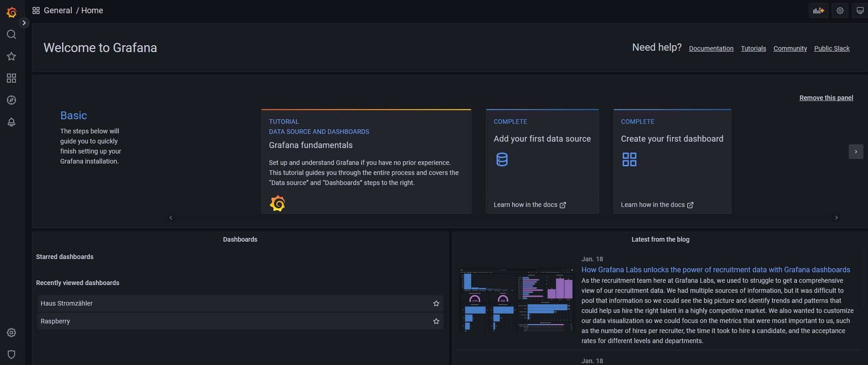Screen dimensions: 868x365
Task: Open the Explore compass icon
Action: [11, 100]
